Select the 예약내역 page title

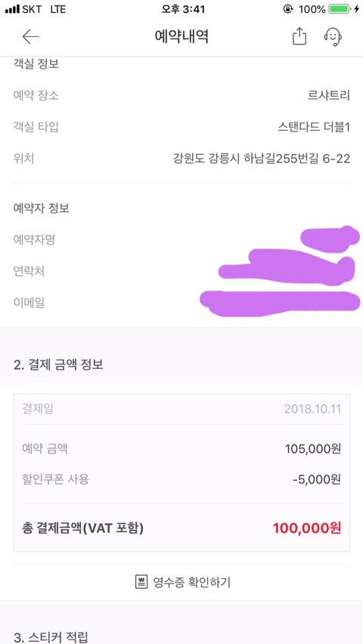pyautogui.click(x=181, y=36)
